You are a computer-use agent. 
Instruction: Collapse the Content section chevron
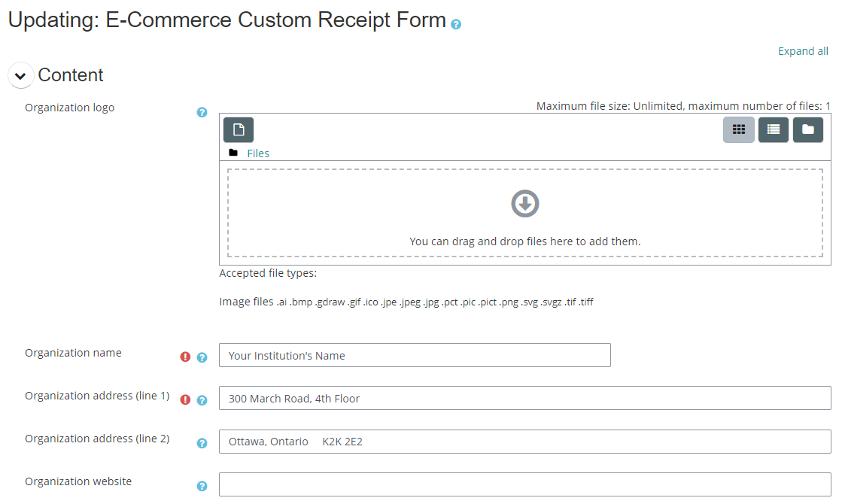(x=20, y=76)
